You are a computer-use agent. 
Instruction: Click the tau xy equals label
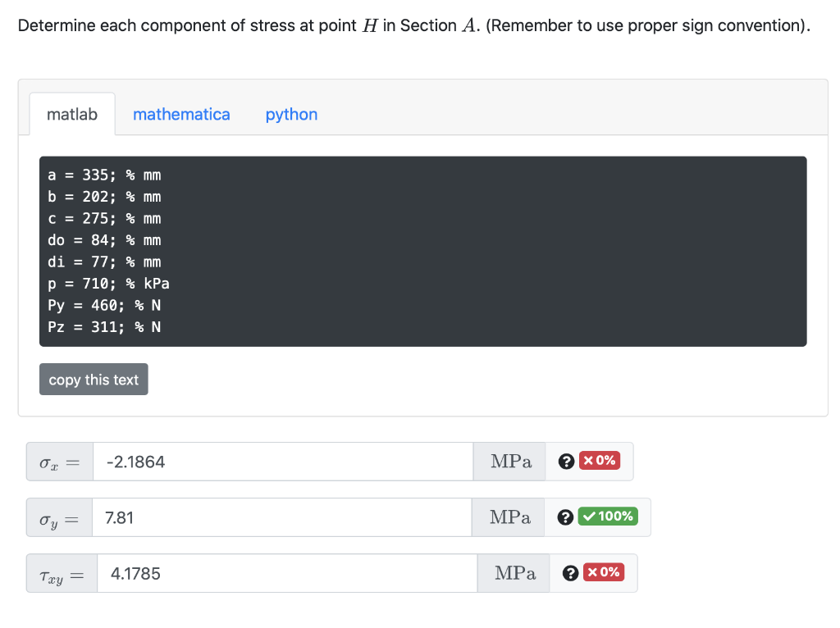(62, 573)
